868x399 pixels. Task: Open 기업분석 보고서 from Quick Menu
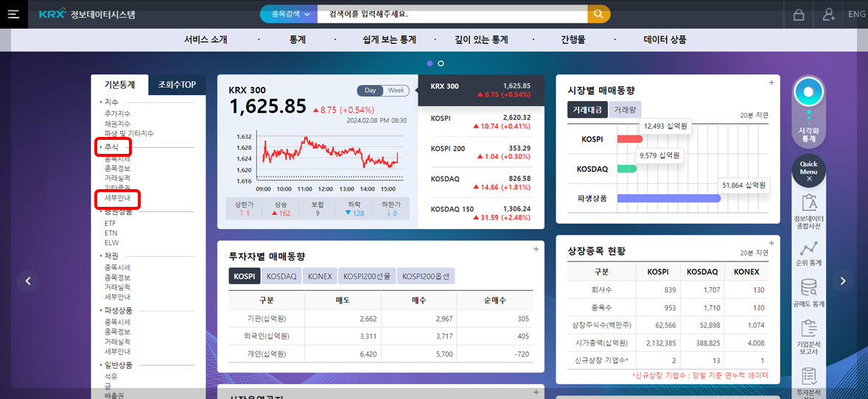coord(809,337)
